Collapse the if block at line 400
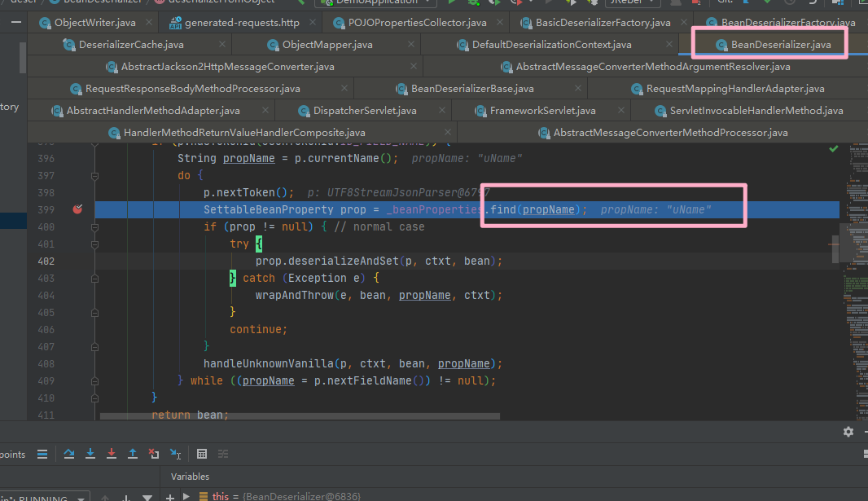This screenshot has height=501, width=868. (x=94, y=227)
